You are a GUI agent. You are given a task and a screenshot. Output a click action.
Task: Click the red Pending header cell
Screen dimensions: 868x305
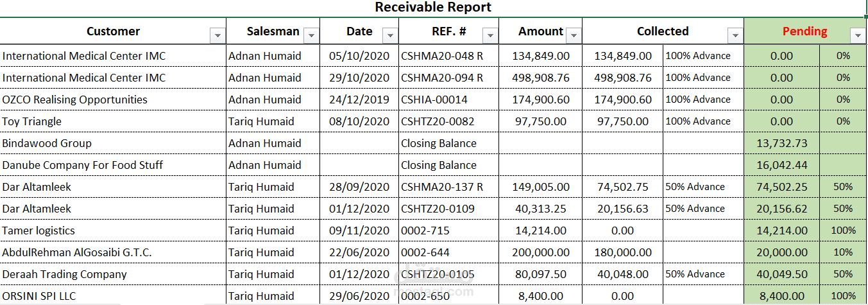click(804, 31)
